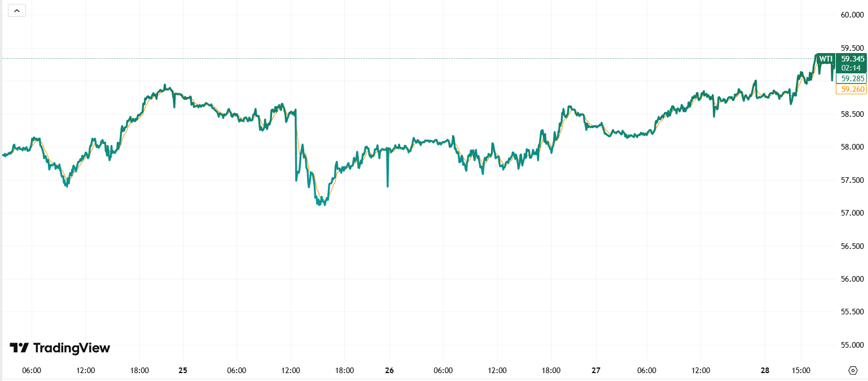Open chart settings hexagon gear icon
This screenshot has height=381, width=868.
tap(852, 371)
